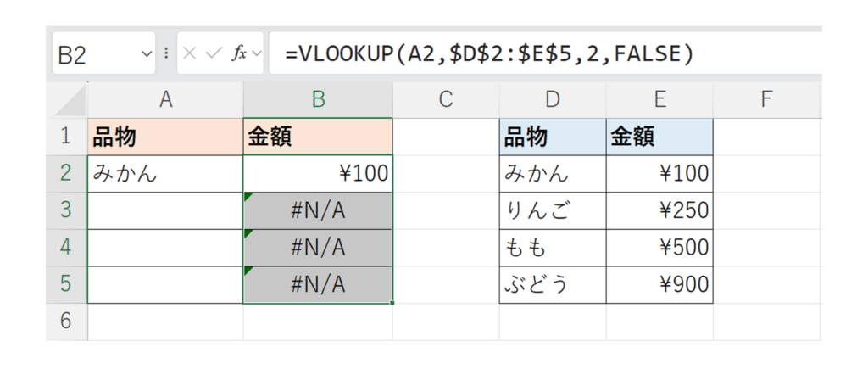868x375 pixels.
Task: Click the three-dot formula bar resize handle
Action: coord(166,53)
